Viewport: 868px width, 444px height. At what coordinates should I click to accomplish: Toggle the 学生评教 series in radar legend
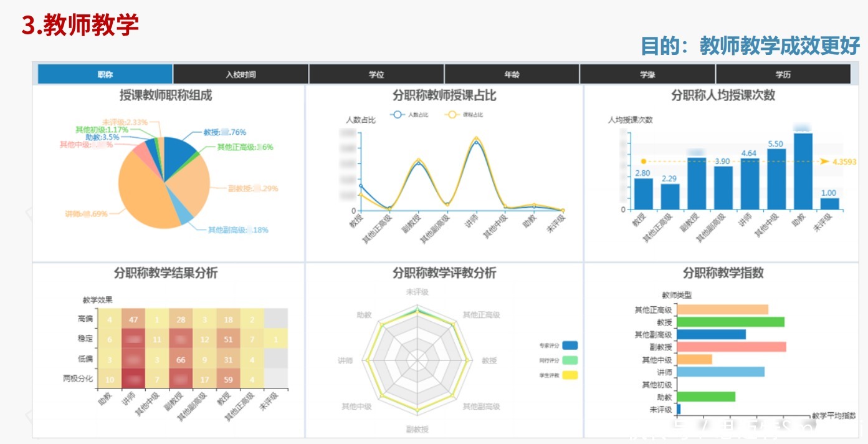570,375
